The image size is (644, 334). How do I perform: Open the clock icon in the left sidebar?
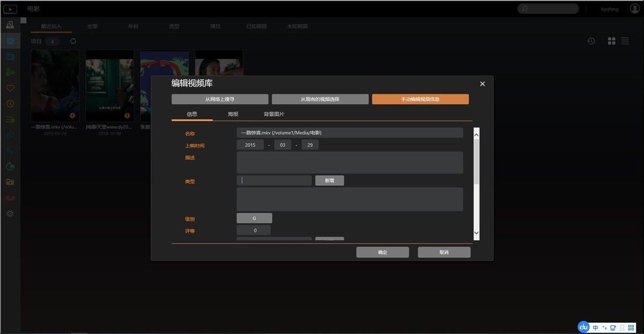pyautogui.click(x=10, y=103)
